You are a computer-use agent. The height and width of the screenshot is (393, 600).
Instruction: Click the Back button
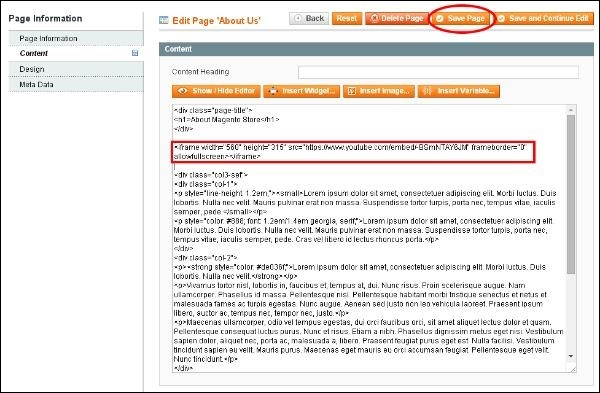pos(309,18)
